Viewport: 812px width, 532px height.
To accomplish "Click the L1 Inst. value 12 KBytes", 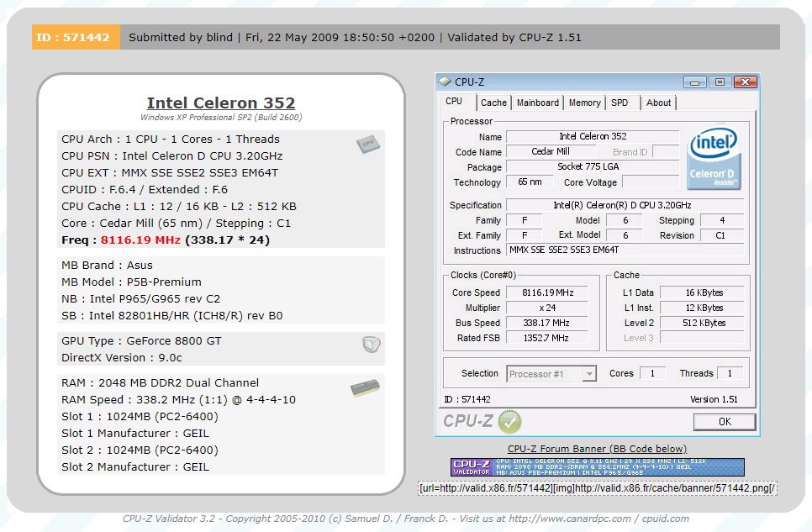I will [702, 308].
